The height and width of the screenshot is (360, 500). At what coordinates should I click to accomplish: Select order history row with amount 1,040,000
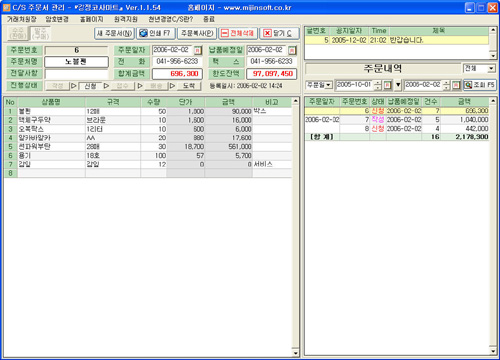tap(397, 120)
